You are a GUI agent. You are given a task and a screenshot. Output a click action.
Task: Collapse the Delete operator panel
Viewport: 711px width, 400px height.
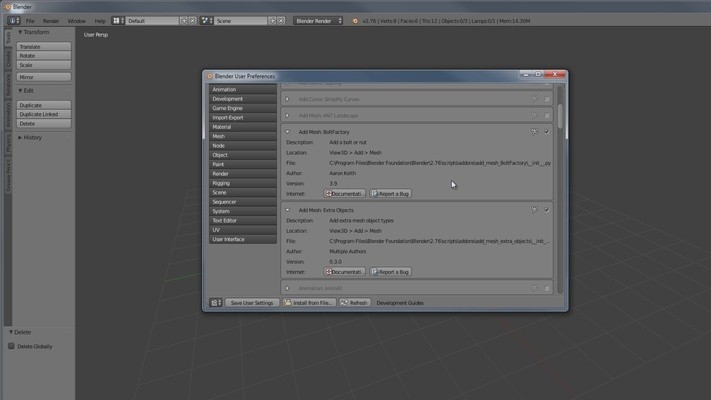(x=11, y=332)
